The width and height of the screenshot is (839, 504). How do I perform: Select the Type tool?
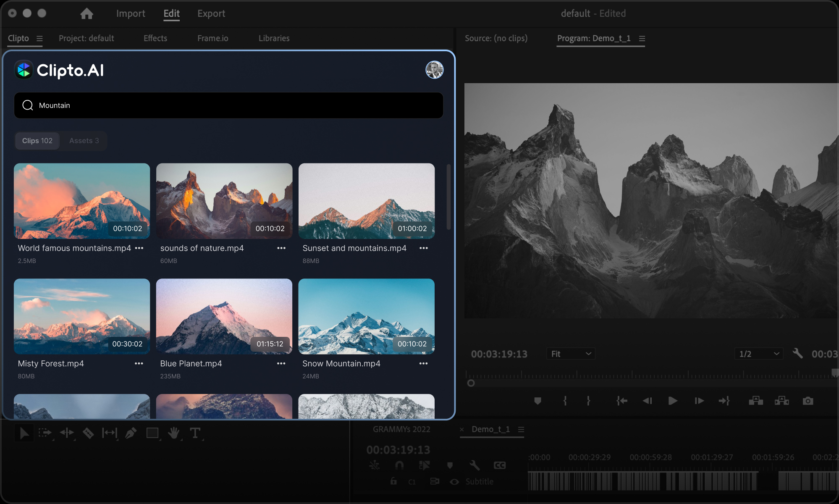pos(195,433)
